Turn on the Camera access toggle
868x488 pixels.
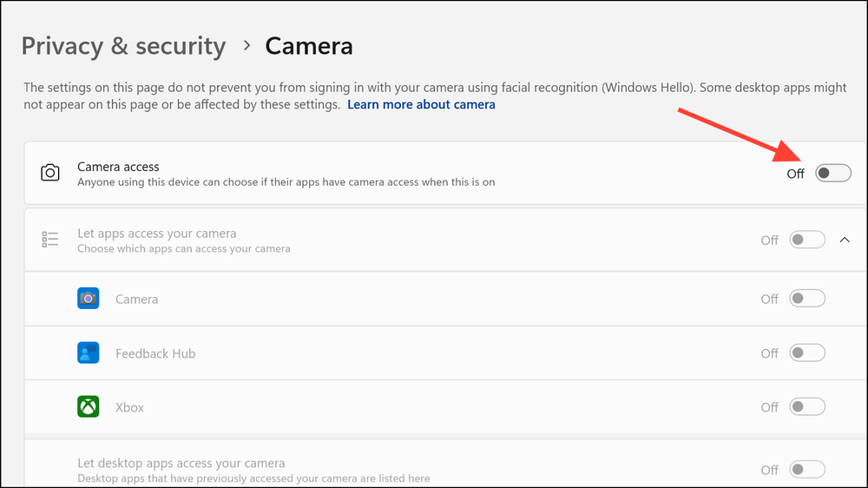click(x=832, y=173)
